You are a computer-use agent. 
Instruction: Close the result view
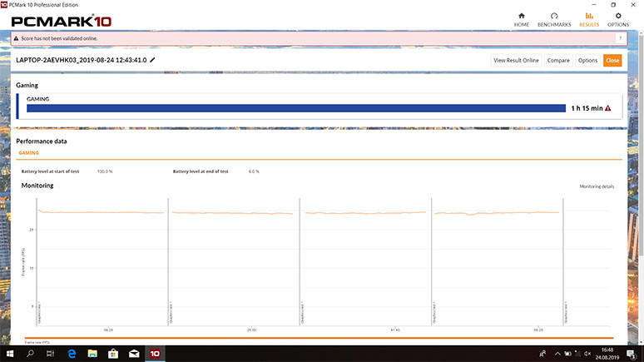(612, 61)
